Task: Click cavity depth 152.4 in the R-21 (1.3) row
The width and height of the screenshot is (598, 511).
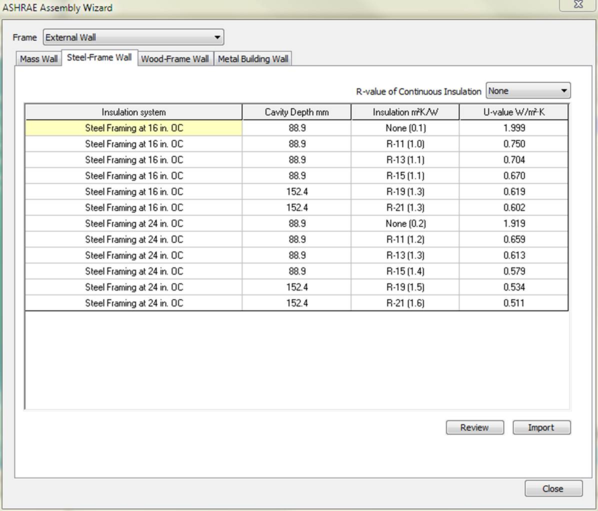Action: 297,207
